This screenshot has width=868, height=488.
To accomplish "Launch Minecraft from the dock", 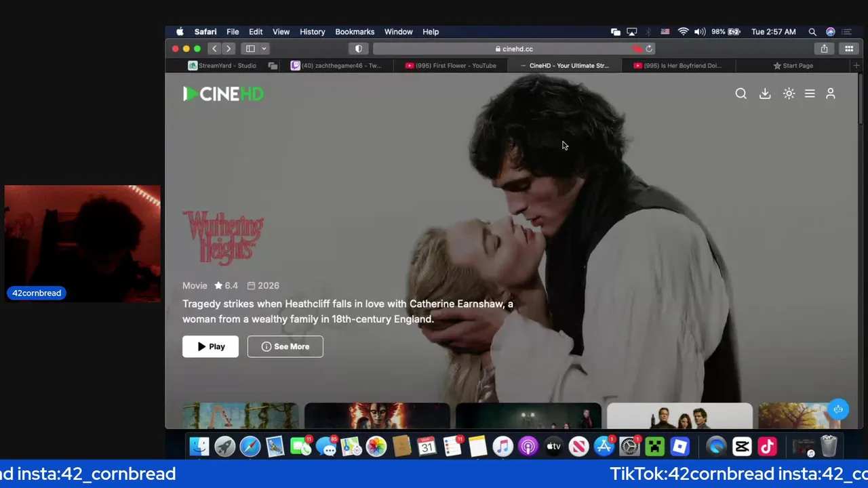I will tap(654, 446).
